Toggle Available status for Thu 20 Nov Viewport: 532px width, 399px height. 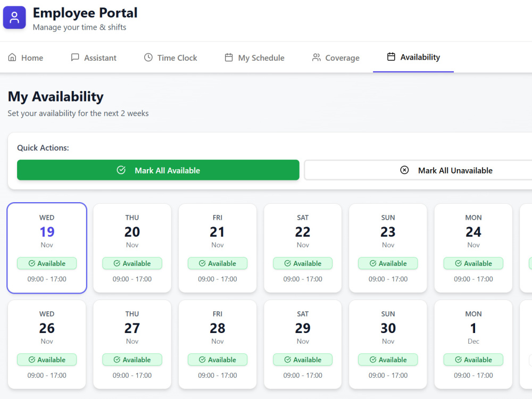[132, 263]
